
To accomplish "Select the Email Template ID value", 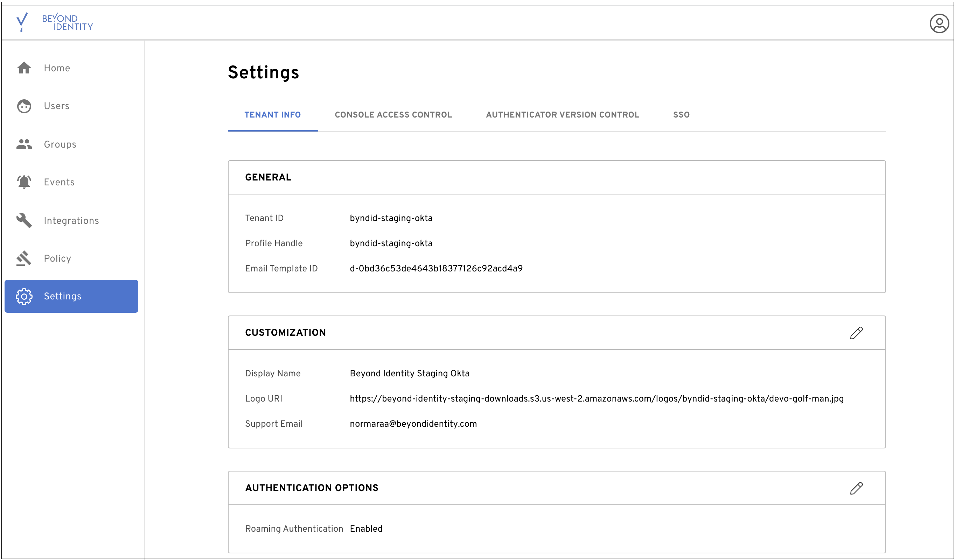I will 436,269.
